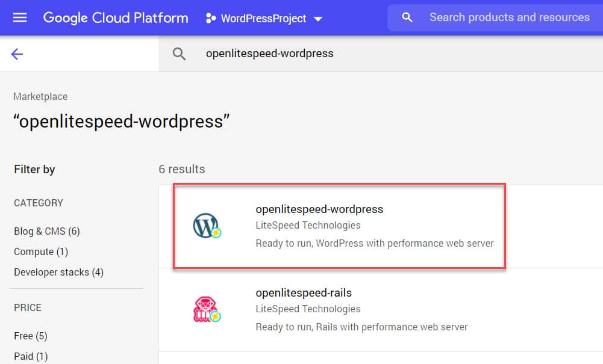Click the CATEGORY filter heading
The height and width of the screenshot is (364, 603).
click(39, 203)
